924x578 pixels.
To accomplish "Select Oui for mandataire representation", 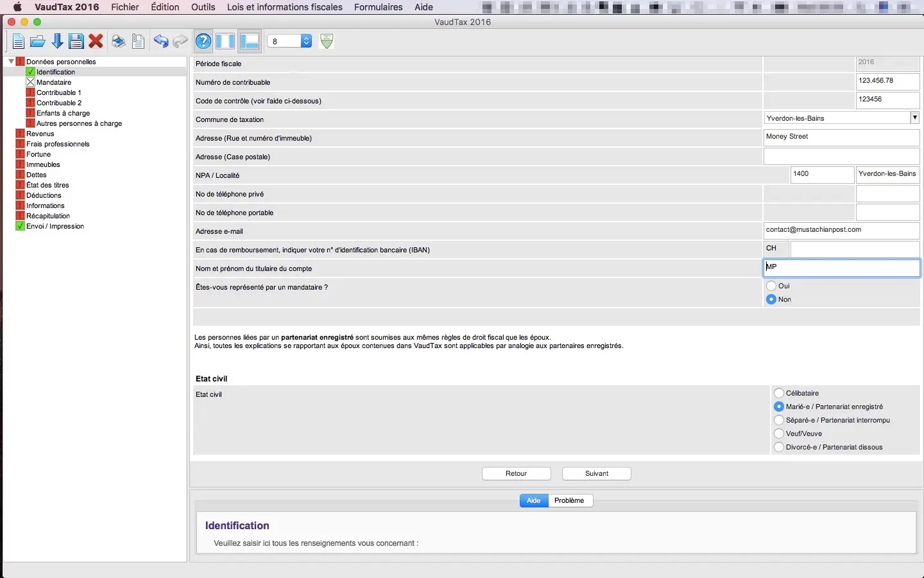I will (771, 286).
